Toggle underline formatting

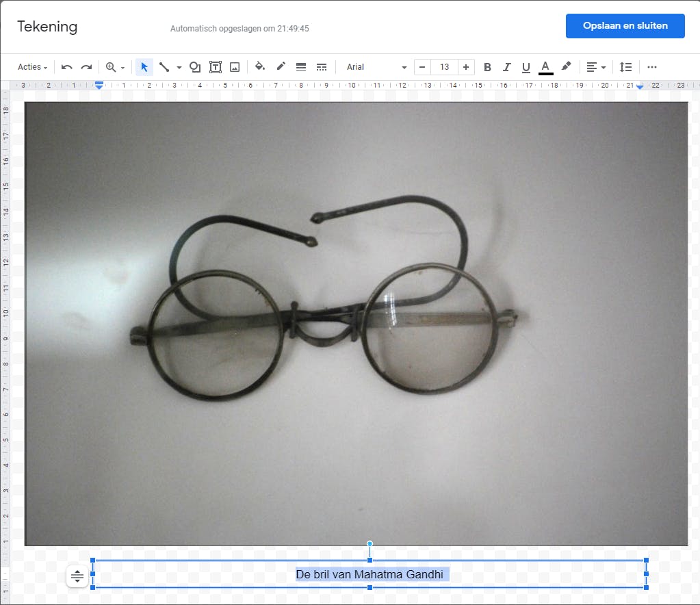coord(526,67)
